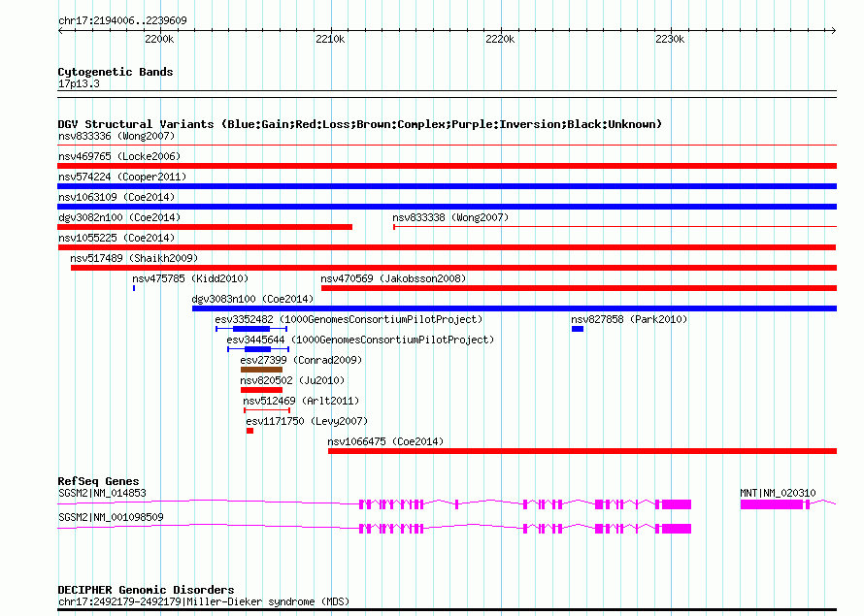Click the 2230k ruler tick label
Image resolution: width=864 pixels, height=616 pixels.
coord(670,39)
